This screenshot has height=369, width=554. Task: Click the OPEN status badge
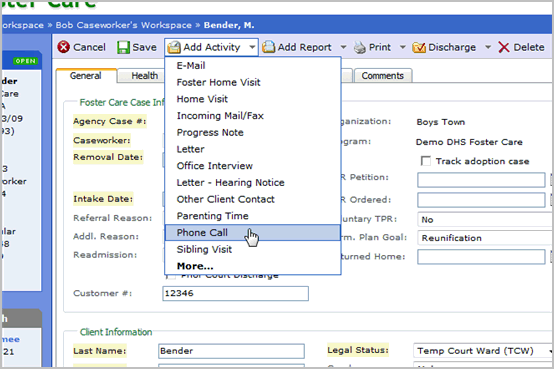pyautogui.click(x=25, y=61)
